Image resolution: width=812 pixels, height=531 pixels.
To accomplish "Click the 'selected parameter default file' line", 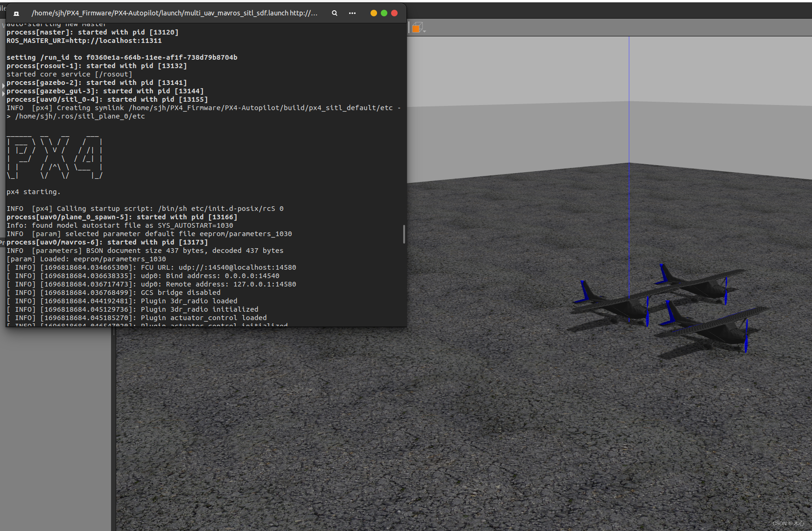I will (x=149, y=234).
